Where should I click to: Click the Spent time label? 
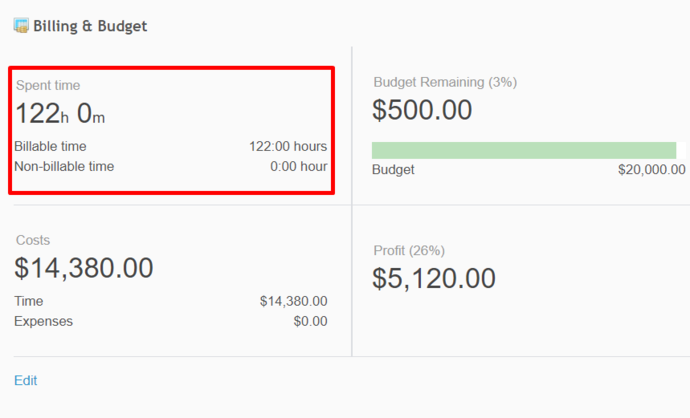[x=48, y=86]
